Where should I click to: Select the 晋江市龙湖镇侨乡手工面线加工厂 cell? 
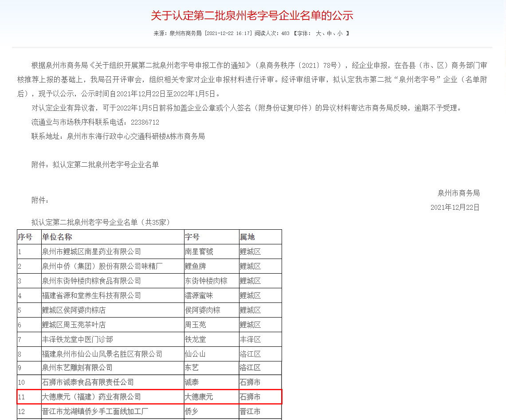pyautogui.click(x=95, y=412)
